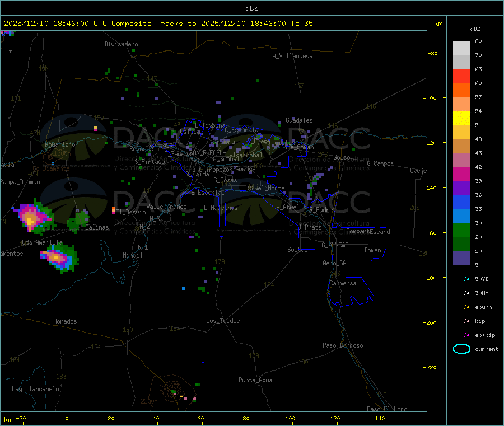Click the 'G_Campos' map label
This screenshot has height=426, width=504.
[380, 163]
